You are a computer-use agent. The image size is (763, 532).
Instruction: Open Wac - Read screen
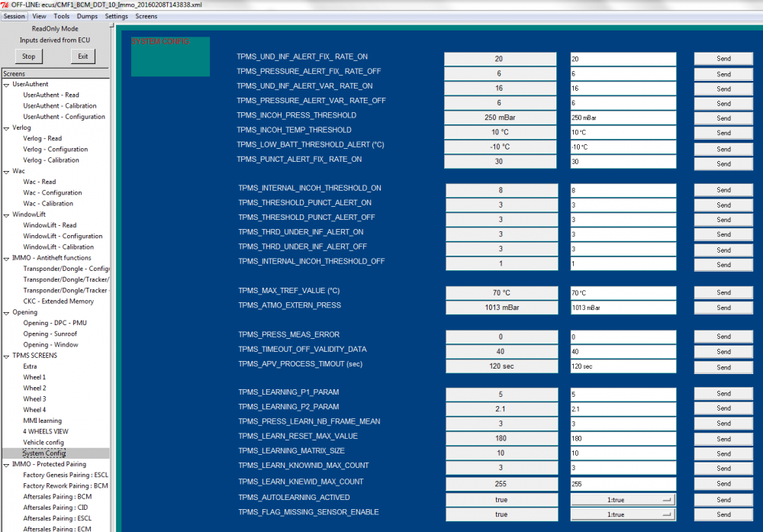40,182
